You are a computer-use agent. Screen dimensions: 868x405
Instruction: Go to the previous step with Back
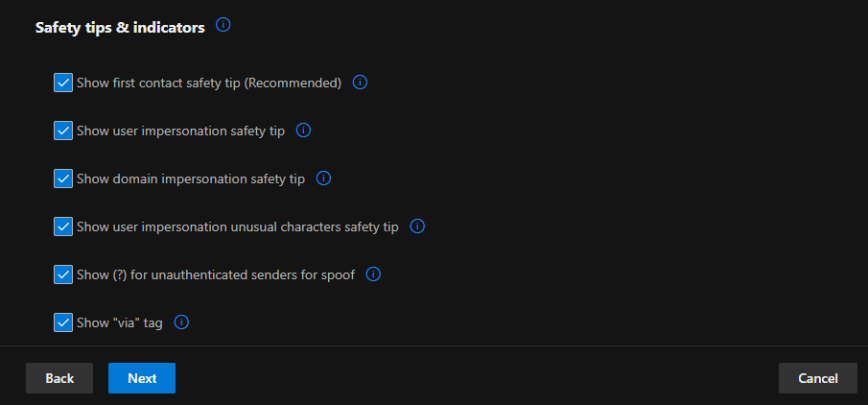point(59,378)
